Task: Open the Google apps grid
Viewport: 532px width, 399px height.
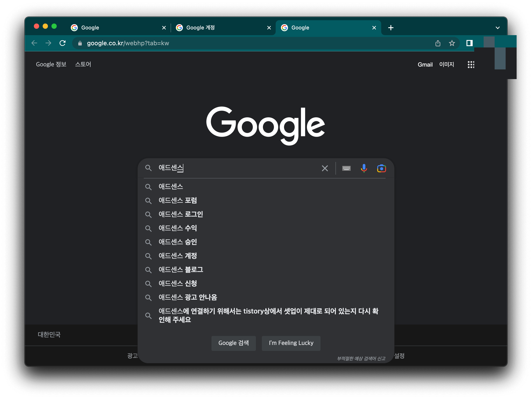Action: 471,64
